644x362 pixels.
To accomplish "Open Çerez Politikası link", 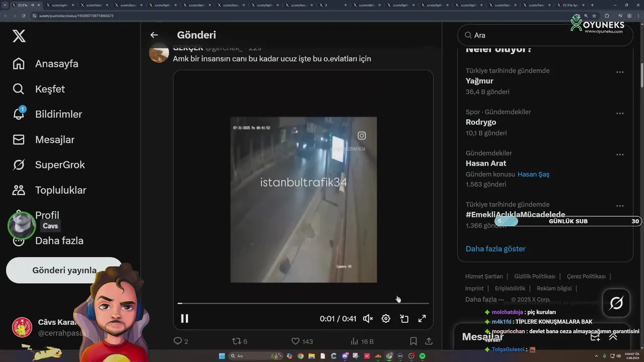I will point(586,277).
